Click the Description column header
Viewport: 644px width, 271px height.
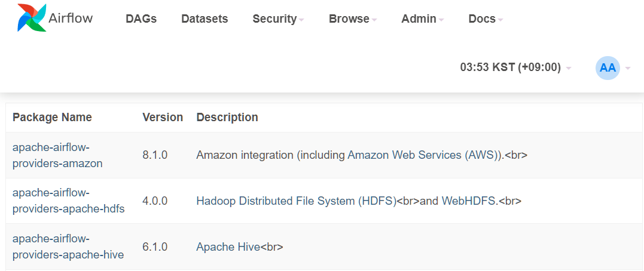[x=227, y=117]
